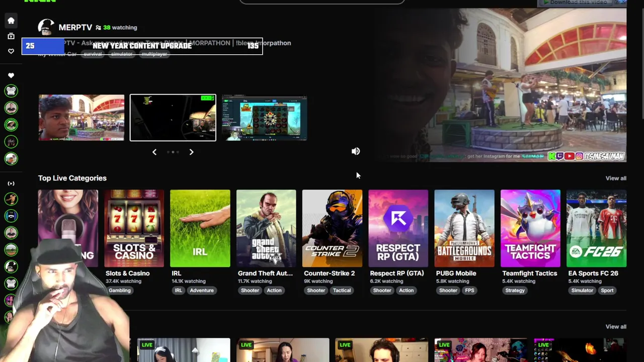Click Shooter tag under Respect RP
This screenshot has height=362, width=644.
pos(382,290)
